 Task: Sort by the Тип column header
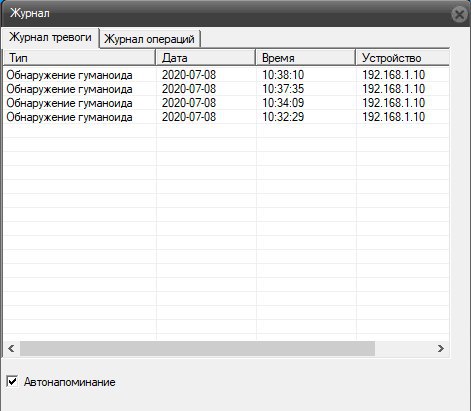click(x=79, y=58)
